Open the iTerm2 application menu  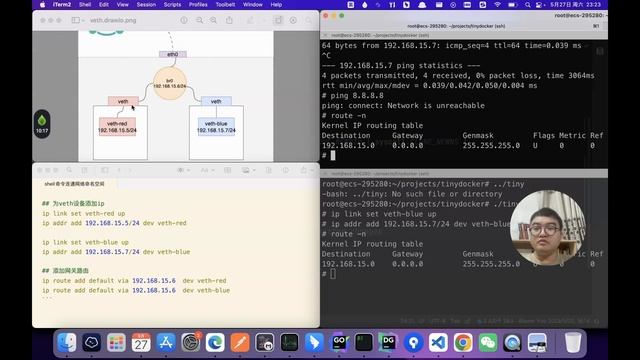(62, 4)
